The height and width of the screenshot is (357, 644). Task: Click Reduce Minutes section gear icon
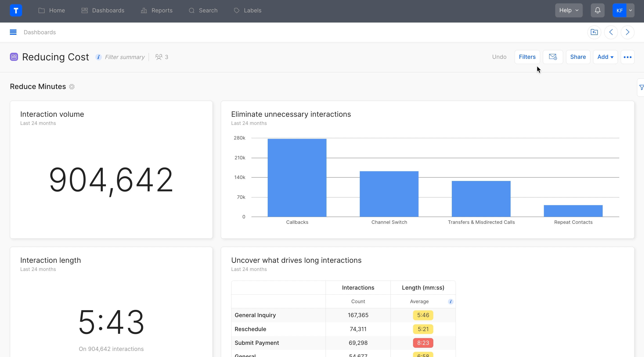[x=72, y=87]
